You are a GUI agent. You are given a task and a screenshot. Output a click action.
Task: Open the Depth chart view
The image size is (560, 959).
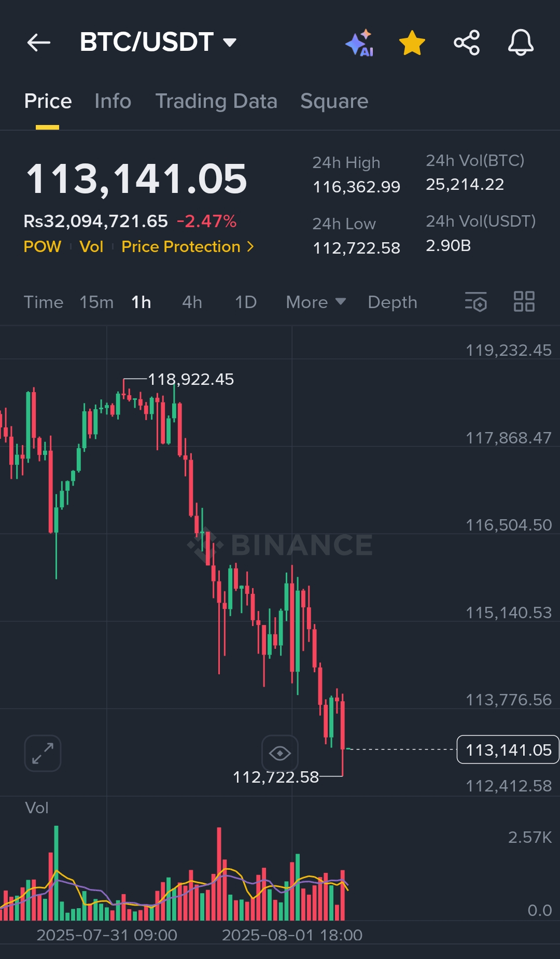point(393,302)
